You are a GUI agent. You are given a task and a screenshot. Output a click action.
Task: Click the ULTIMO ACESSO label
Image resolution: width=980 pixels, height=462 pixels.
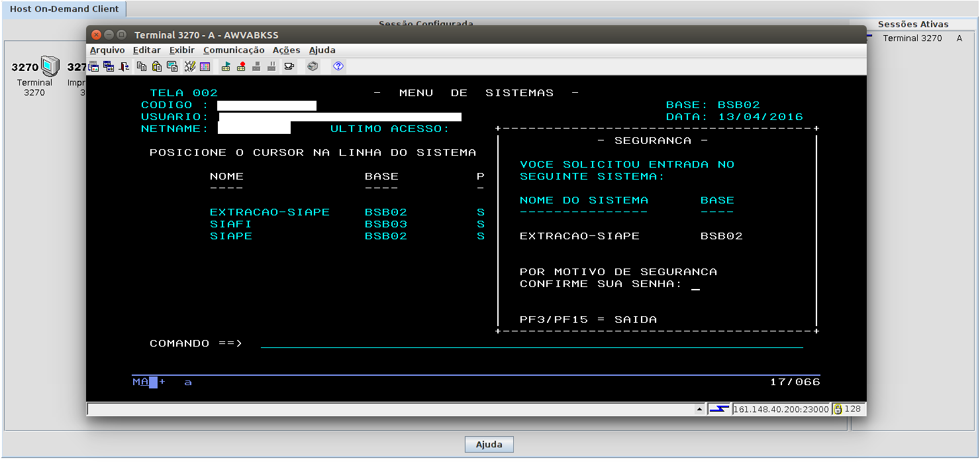coord(390,129)
